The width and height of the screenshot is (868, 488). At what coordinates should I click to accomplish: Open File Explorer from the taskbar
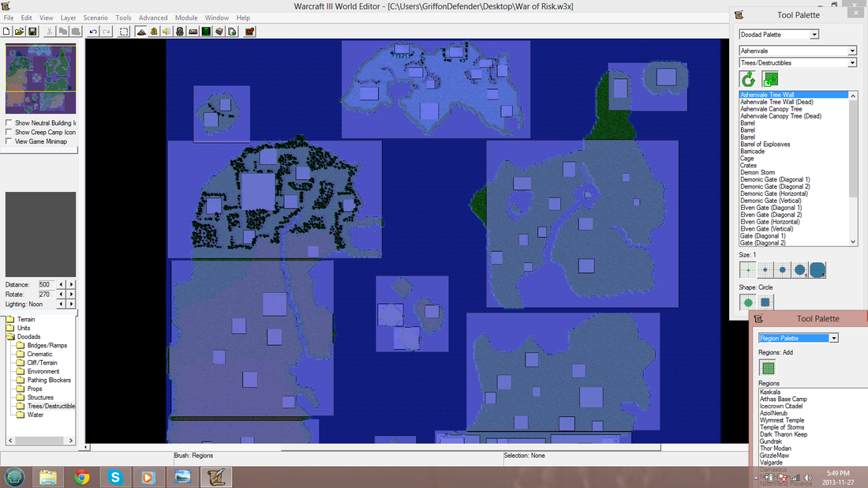click(48, 477)
